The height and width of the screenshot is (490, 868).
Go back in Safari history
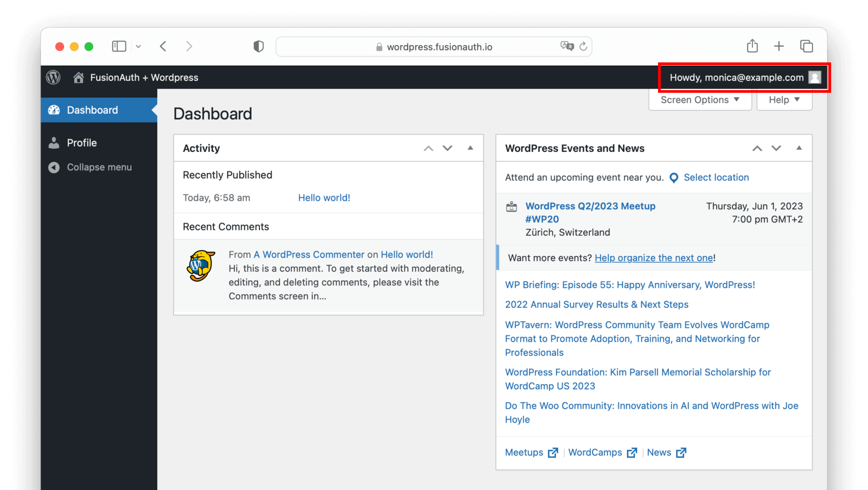(163, 46)
